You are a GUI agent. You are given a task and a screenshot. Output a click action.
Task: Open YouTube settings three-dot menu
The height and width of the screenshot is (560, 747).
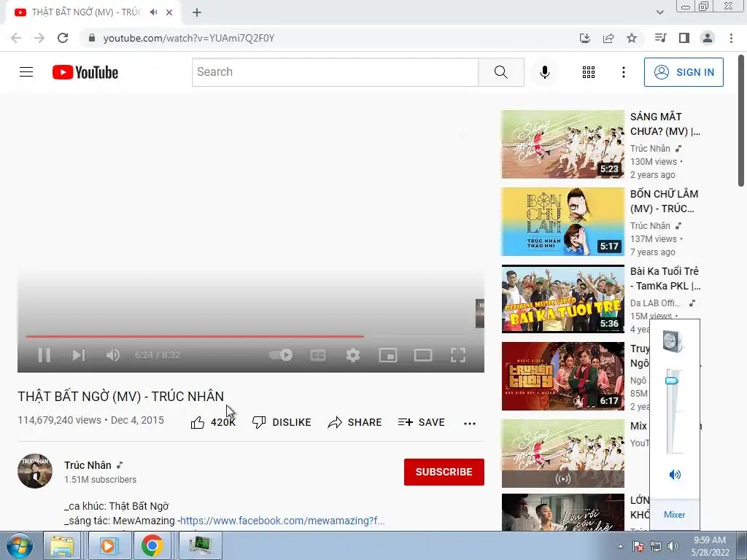coord(624,72)
